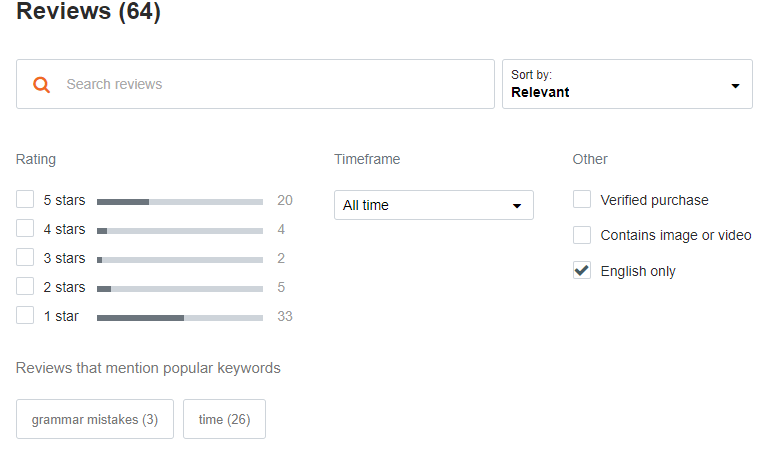Screen dimensions: 771x451
Task: Open the Sort by Relevant dropdown
Action: (x=627, y=84)
